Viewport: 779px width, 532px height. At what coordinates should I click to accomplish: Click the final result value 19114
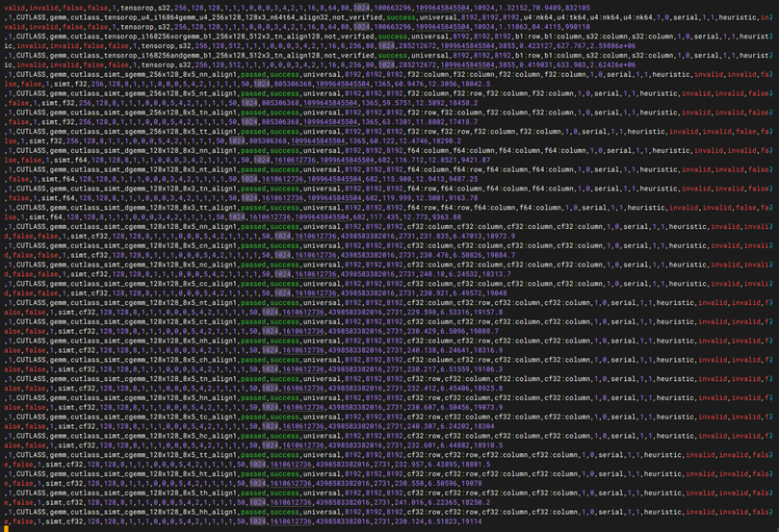472,521
